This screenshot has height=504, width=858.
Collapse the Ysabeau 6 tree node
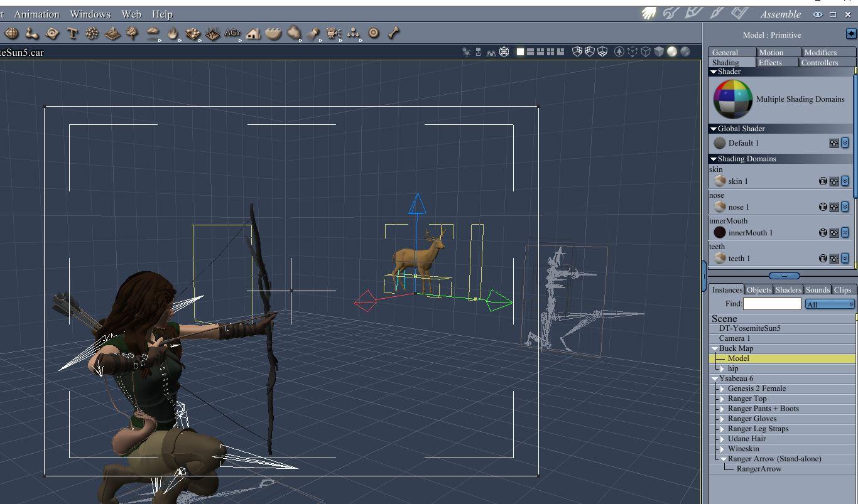(x=715, y=378)
